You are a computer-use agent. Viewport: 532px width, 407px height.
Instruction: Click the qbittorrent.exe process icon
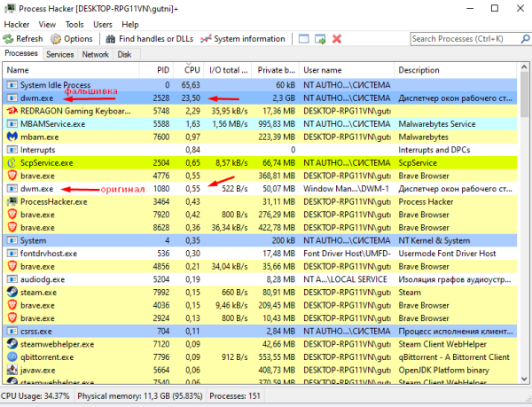tap(12, 356)
